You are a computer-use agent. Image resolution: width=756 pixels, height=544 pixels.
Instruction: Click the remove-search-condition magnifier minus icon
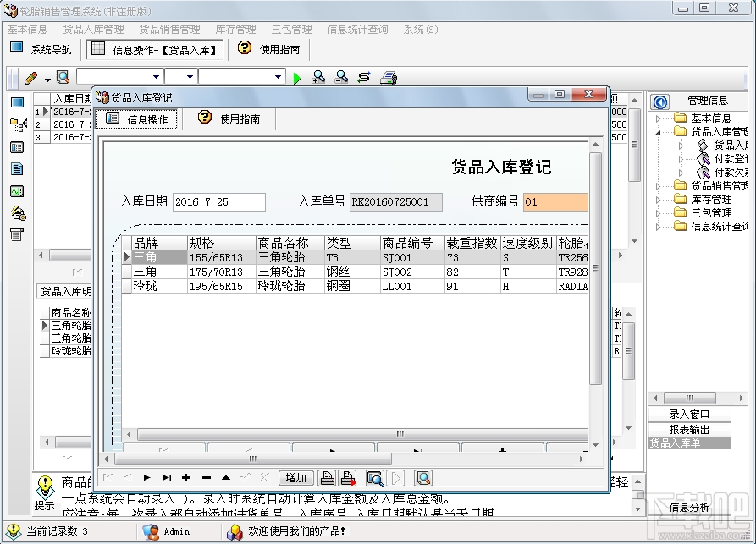point(341,77)
